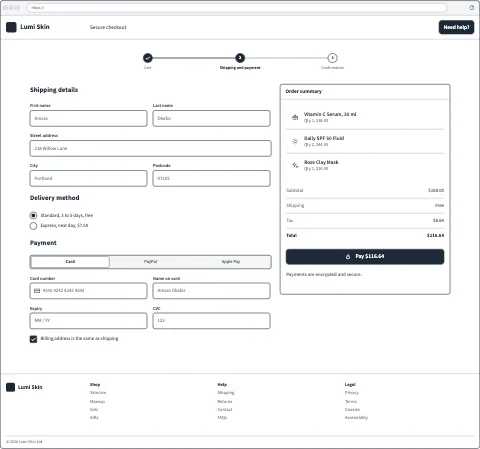This screenshot has width=480, height=449.
Task: Click the Lumi Skin logo in footer
Action: tap(24, 387)
